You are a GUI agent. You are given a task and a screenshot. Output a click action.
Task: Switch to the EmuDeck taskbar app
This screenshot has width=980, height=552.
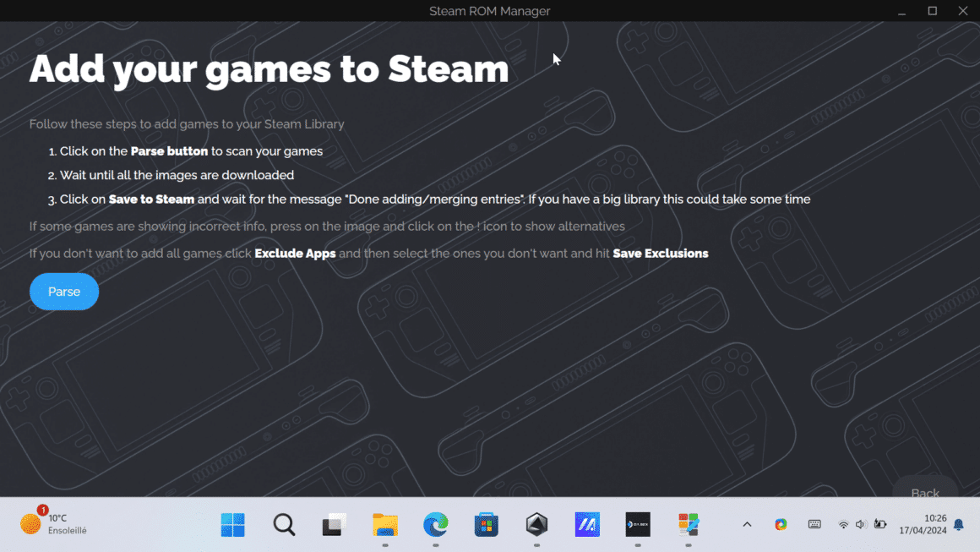pos(638,524)
